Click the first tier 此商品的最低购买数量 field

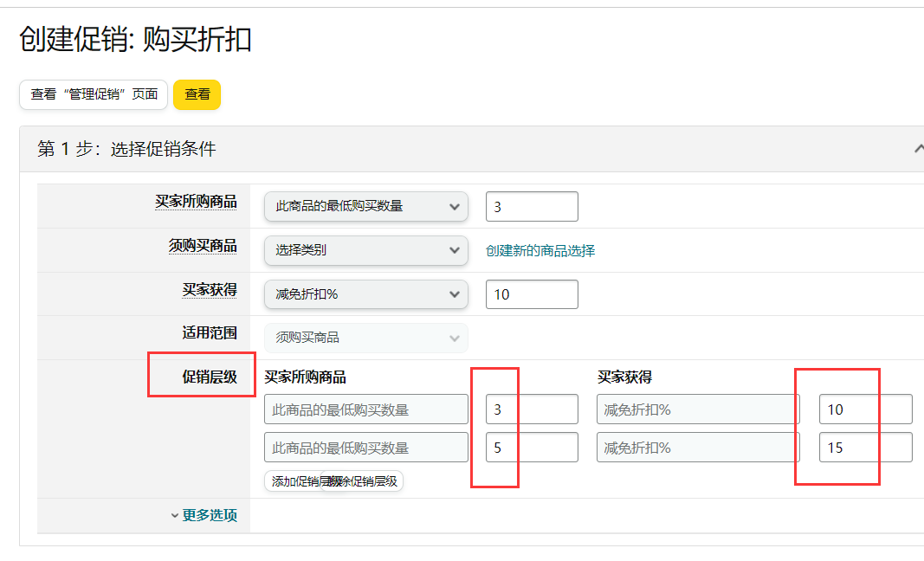click(365, 409)
